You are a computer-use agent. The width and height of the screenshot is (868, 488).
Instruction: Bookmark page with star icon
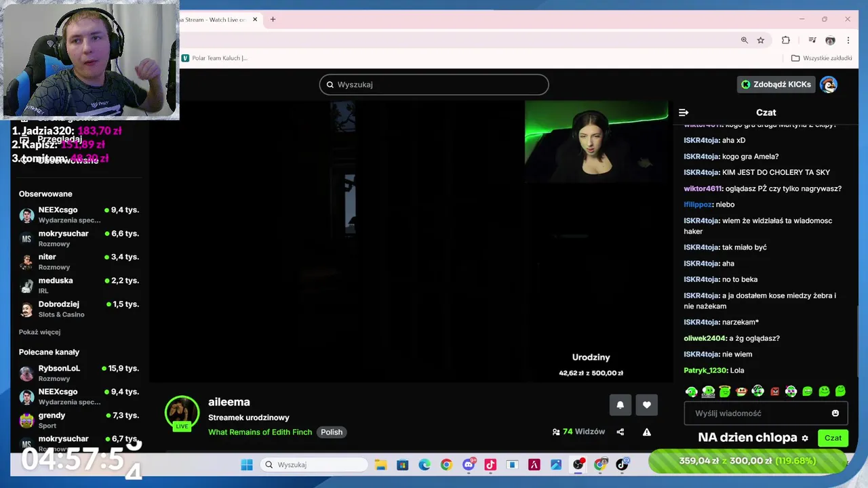click(761, 41)
